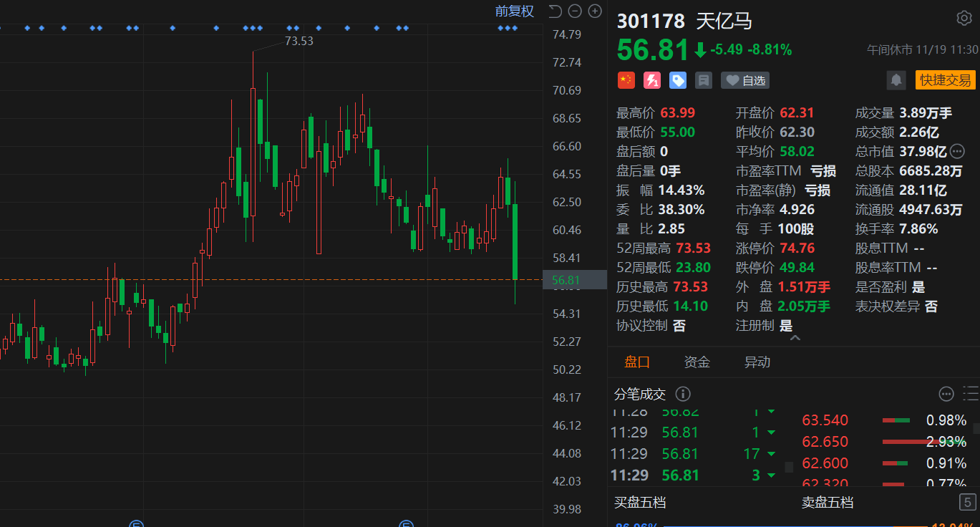Image resolution: width=980 pixels, height=527 pixels.
Task: Zoom in the K-line chart
Action: point(595,11)
